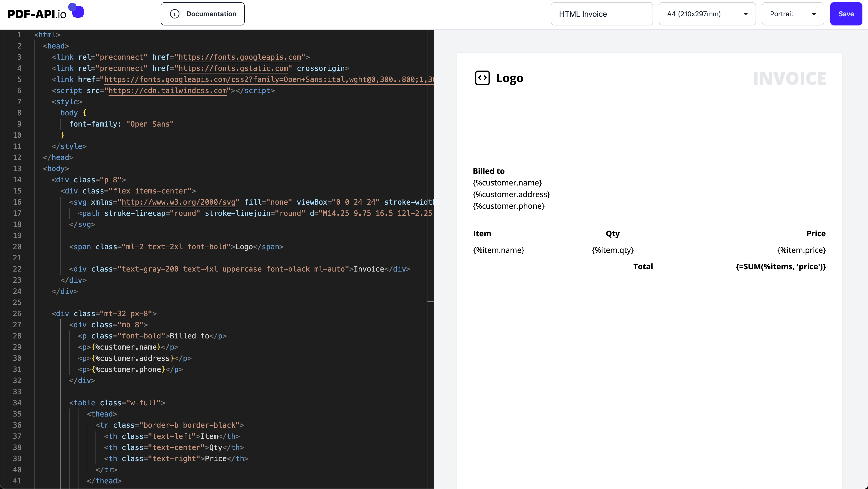The image size is (868, 489).
Task: Click line number 26 in the editor gutter
Action: coord(17,314)
